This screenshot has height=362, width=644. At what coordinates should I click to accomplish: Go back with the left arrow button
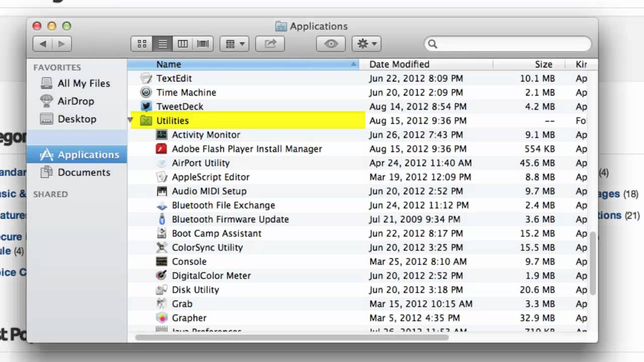(x=43, y=44)
